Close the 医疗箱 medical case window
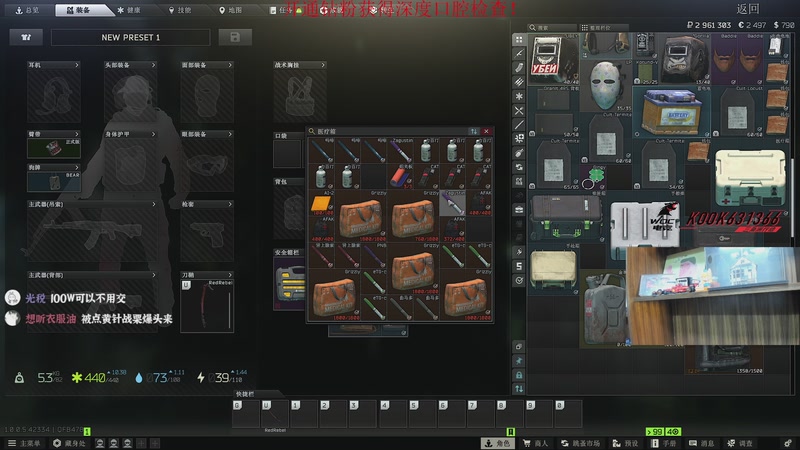The width and height of the screenshot is (800, 450). 486,132
